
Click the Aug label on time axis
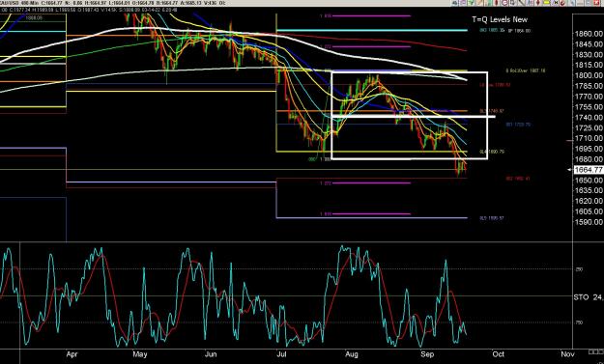pos(352,354)
